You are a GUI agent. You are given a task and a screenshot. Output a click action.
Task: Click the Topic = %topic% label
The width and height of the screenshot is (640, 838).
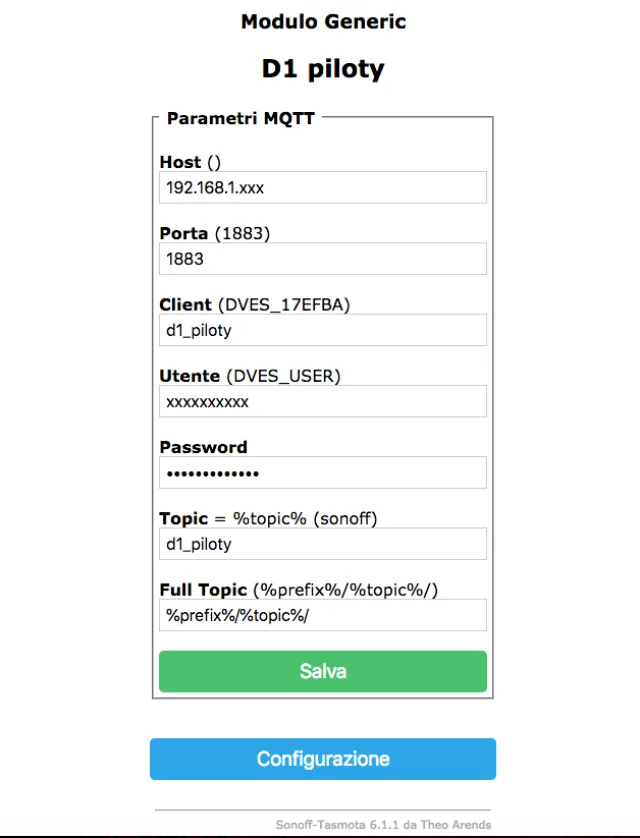pyautogui.click(x=268, y=519)
